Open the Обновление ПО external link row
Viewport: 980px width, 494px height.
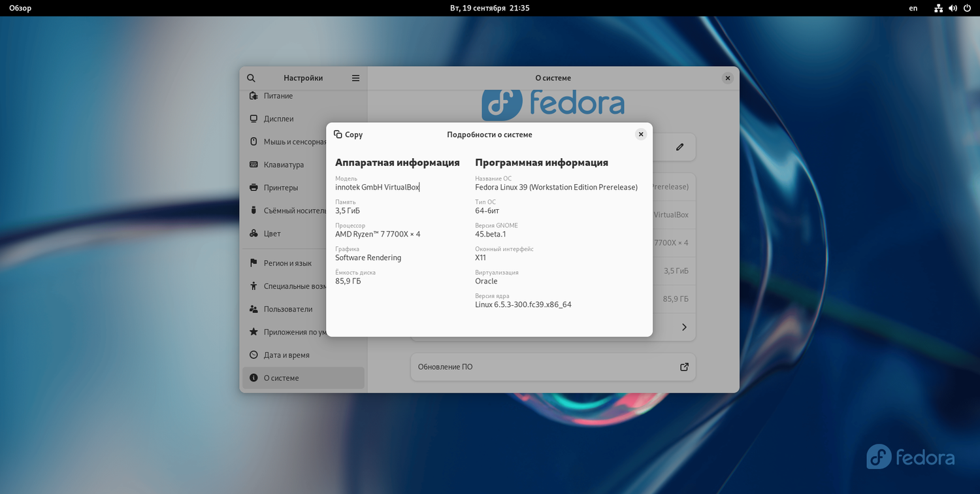click(x=553, y=367)
